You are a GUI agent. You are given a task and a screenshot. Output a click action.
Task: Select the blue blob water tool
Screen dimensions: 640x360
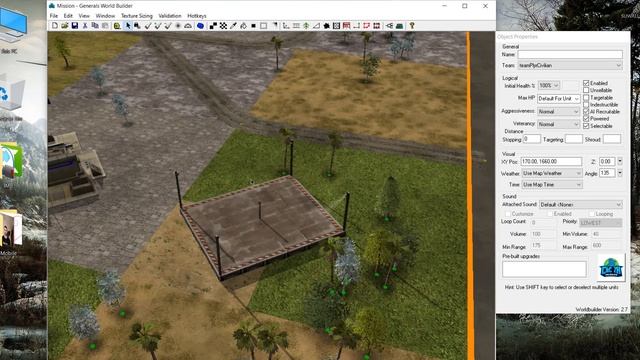point(200,26)
